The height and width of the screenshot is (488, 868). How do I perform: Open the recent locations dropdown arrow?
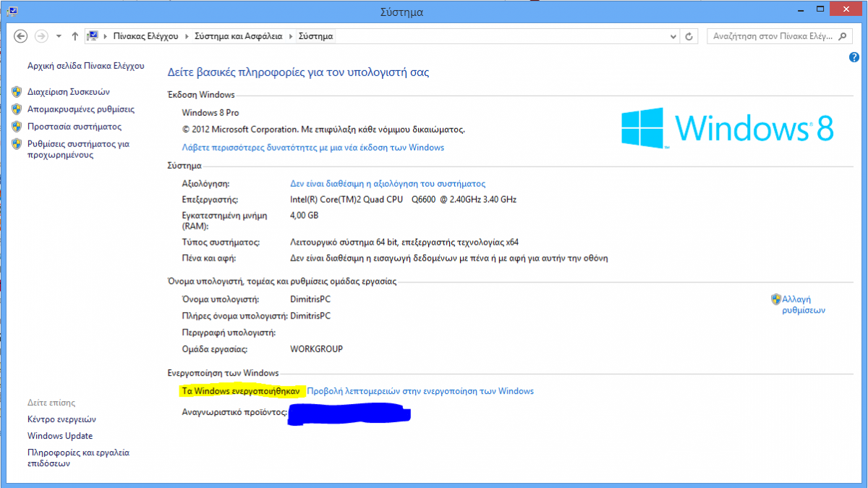coord(58,36)
